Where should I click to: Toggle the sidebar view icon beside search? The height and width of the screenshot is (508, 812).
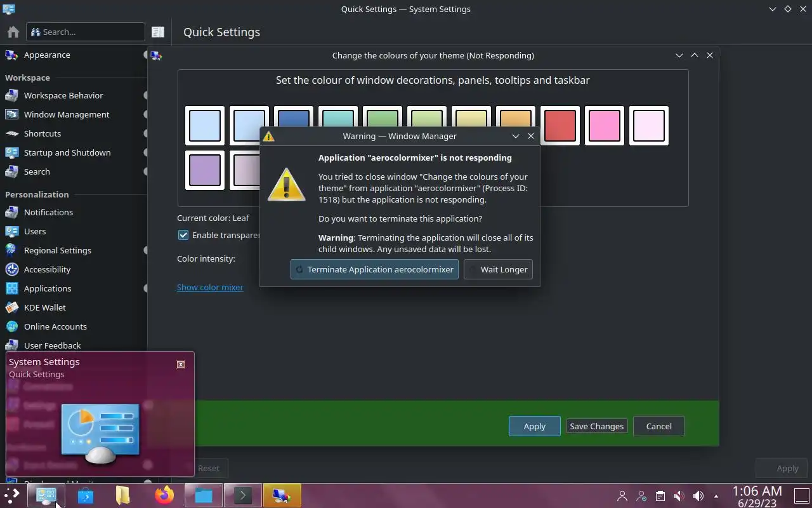[x=158, y=32]
